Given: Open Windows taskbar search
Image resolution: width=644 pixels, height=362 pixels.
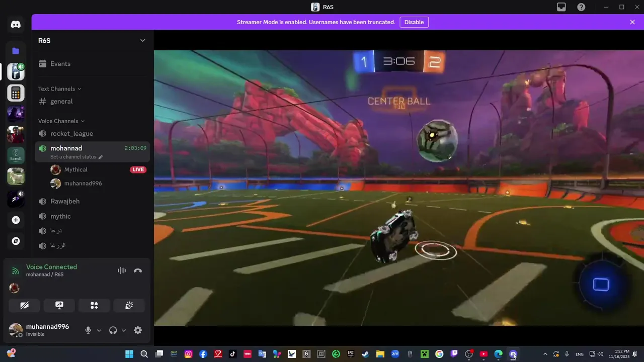Looking at the screenshot, I should [144, 354].
